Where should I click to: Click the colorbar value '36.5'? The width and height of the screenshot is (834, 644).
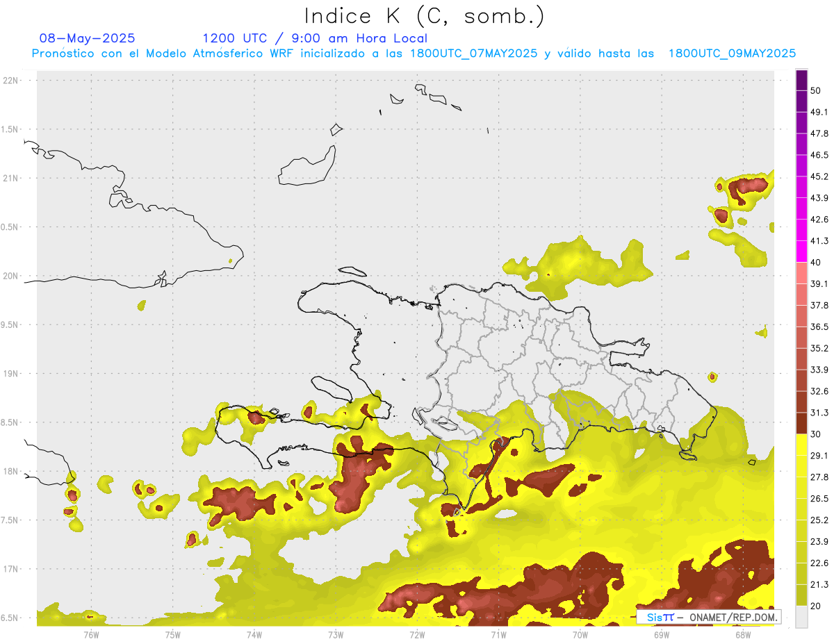point(819,327)
